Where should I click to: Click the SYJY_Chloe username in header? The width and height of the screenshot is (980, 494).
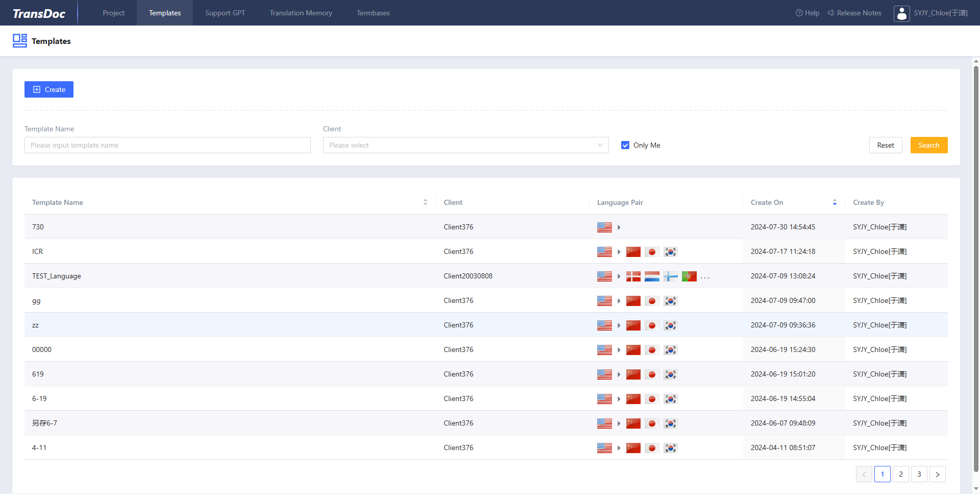coord(941,13)
